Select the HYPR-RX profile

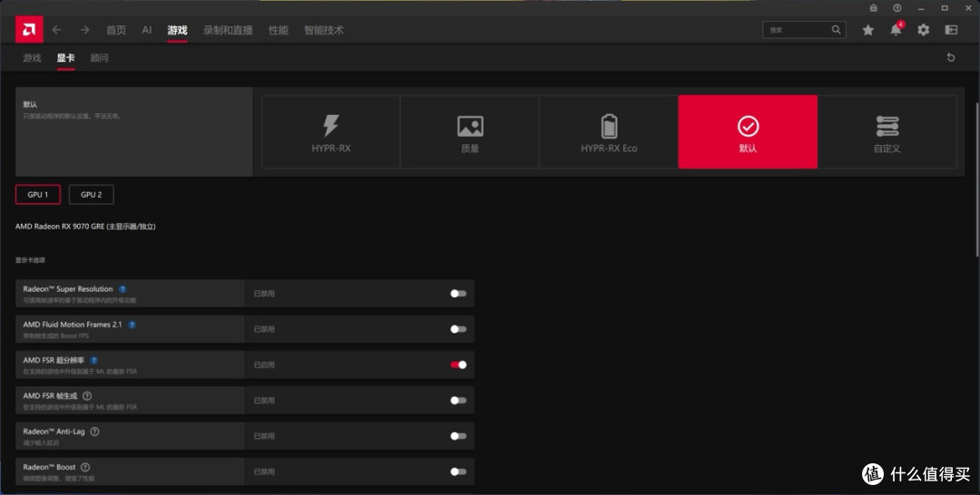pos(330,131)
